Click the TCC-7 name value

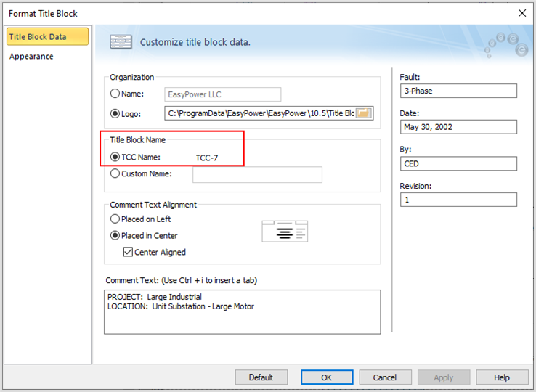[207, 158]
